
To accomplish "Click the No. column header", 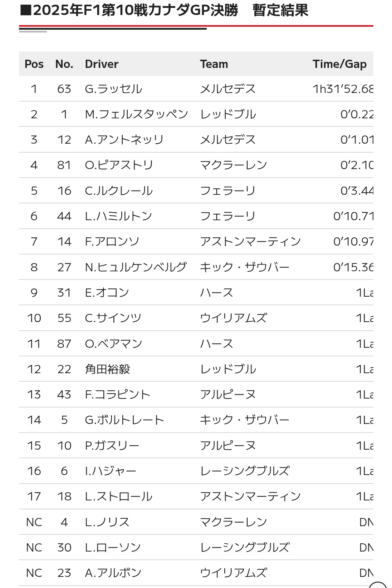I will (x=64, y=64).
